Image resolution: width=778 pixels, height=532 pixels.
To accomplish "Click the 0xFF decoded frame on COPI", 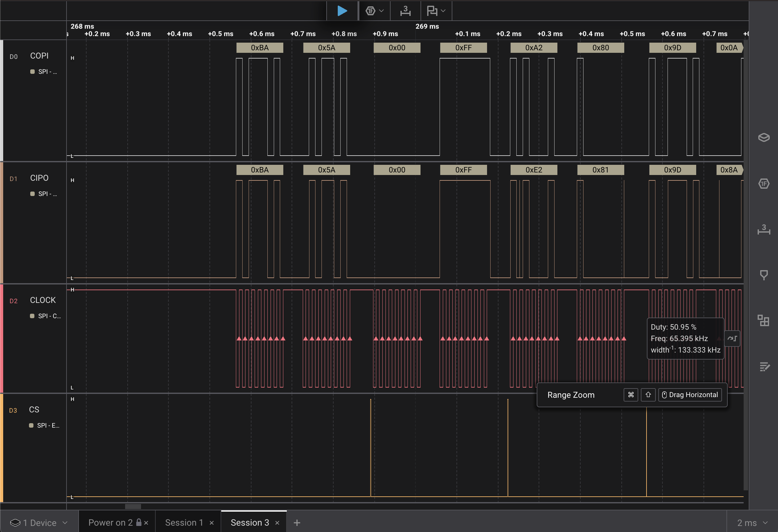I will pyautogui.click(x=463, y=48).
